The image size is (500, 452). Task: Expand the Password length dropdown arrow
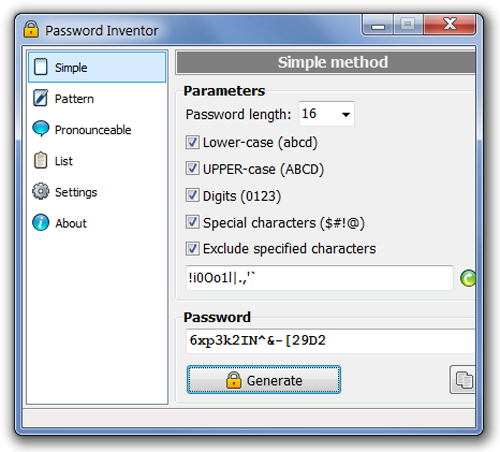(346, 115)
